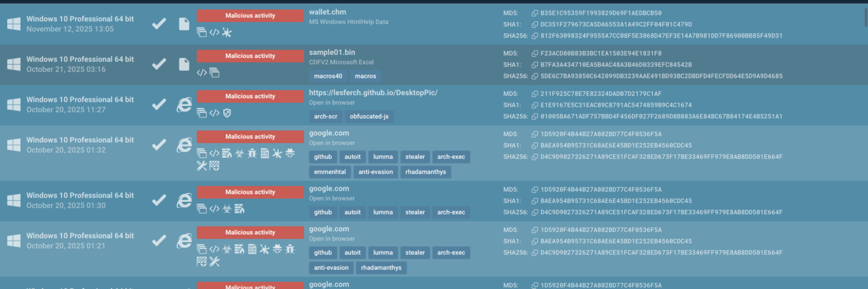The height and width of the screenshot is (289, 868).
Task: Copy the SHA256 hash of sample01.bin
Action: tap(535, 76)
